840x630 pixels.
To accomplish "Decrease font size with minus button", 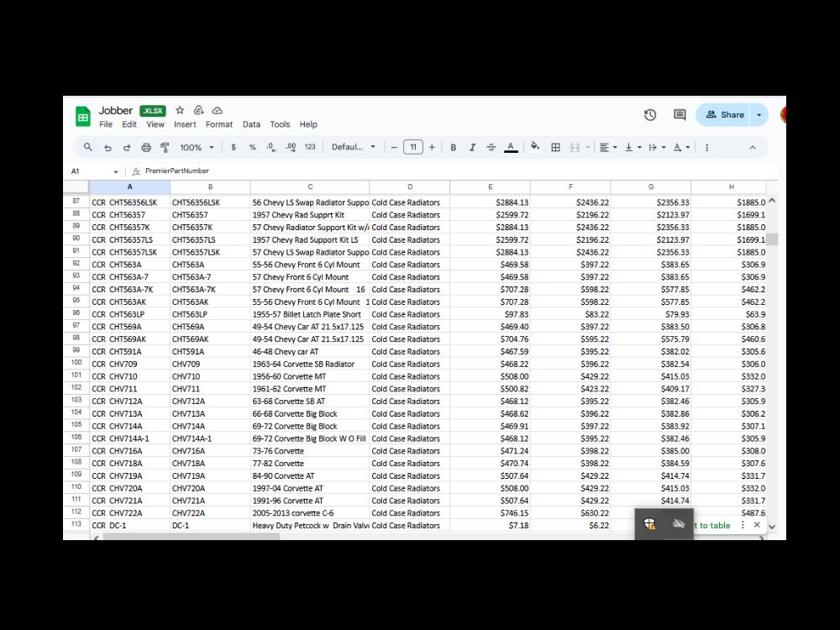I will tap(394, 147).
